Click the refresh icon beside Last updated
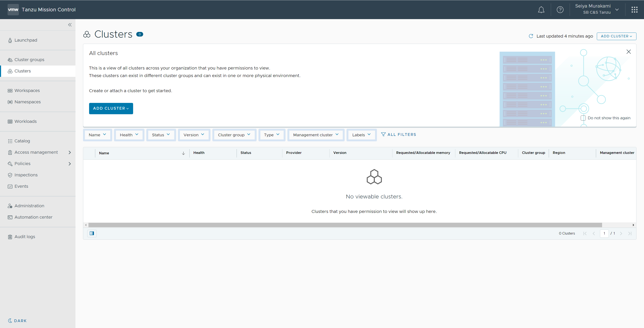This screenshot has width=644, height=328. point(531,36)
